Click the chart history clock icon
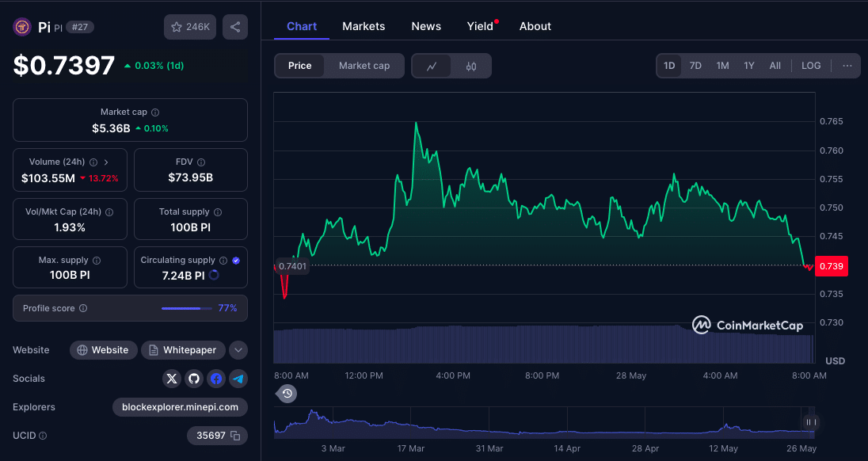868x461 pixels. click(287, 394)
